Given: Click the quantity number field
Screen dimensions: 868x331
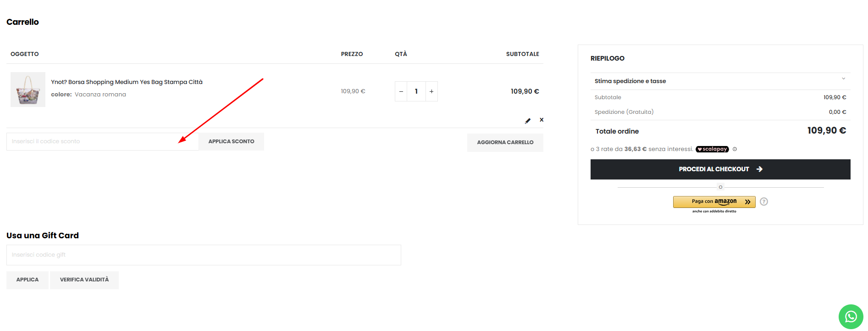Looking at the screenshot, I should [416, 91].
